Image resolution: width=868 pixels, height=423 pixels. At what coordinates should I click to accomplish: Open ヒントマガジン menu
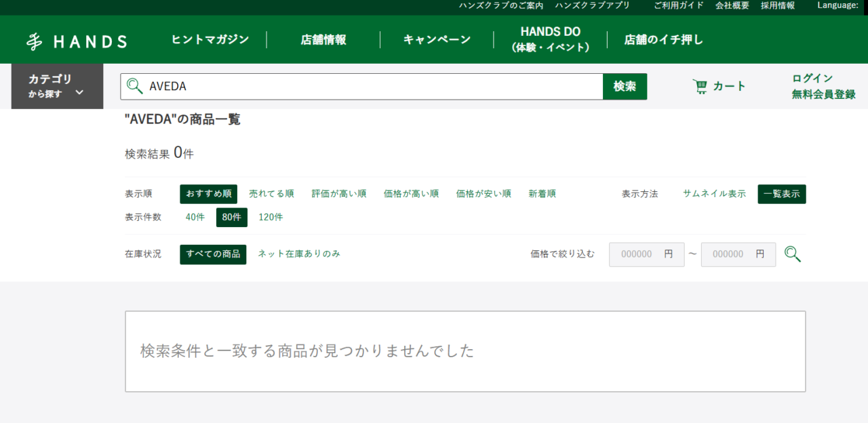click(x=210, y=39)
